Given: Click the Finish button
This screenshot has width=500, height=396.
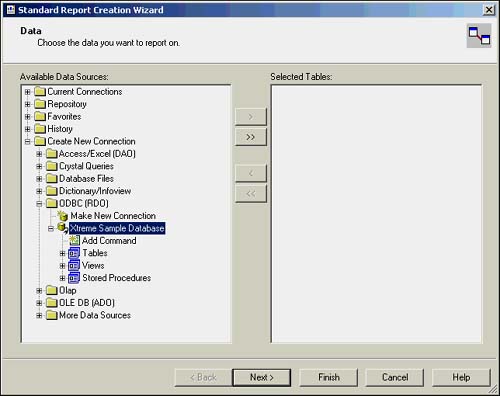Looking at the screenshot, I should pyautogui.click(x=329, y=377).
